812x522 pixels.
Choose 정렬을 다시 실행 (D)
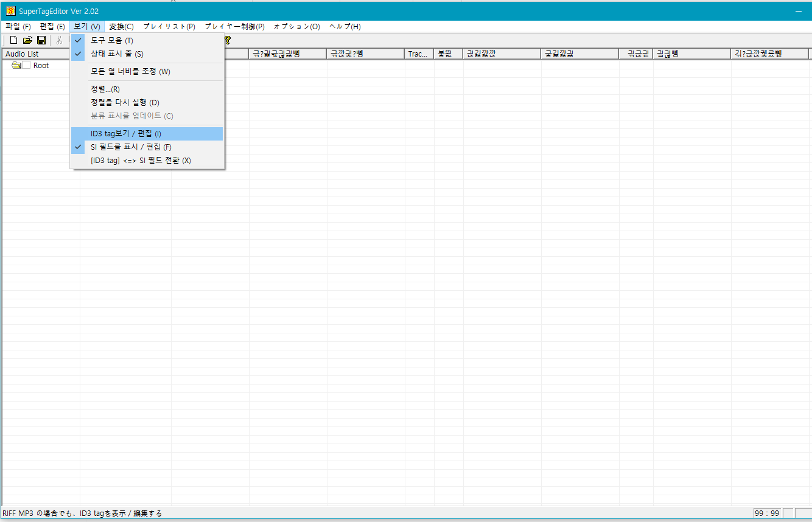(x=147, y=102)
